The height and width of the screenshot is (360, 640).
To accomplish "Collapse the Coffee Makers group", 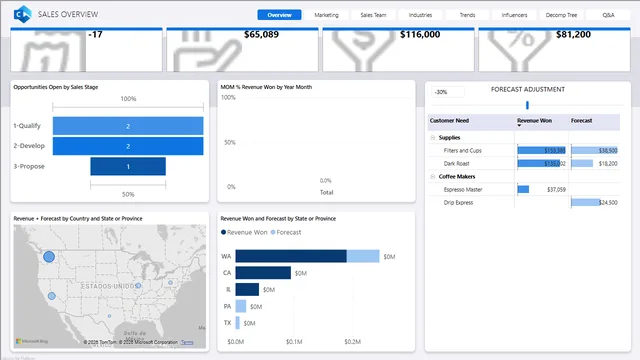I will pos(433,177).
